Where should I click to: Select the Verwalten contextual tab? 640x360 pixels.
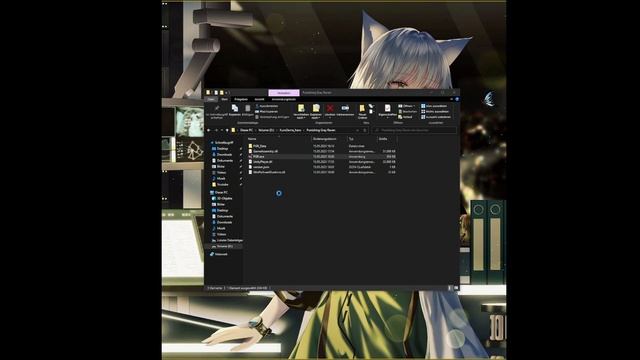(x=284, y=93)
